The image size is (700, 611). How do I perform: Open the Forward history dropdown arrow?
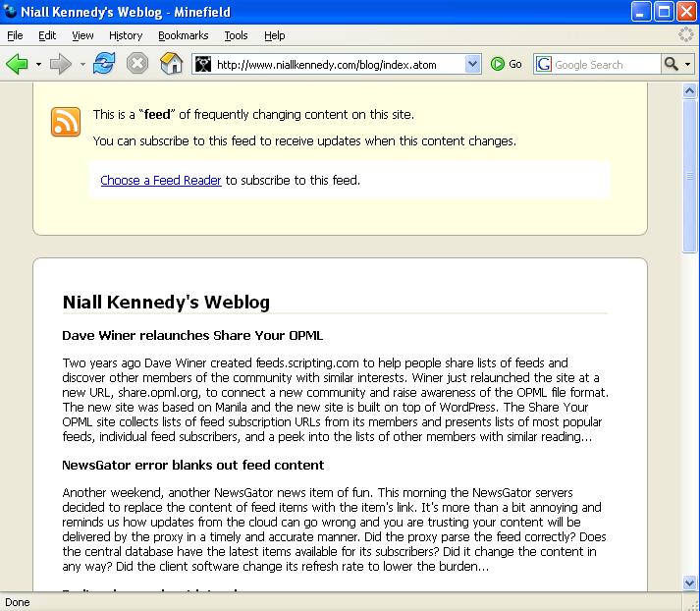click(82, 65)
